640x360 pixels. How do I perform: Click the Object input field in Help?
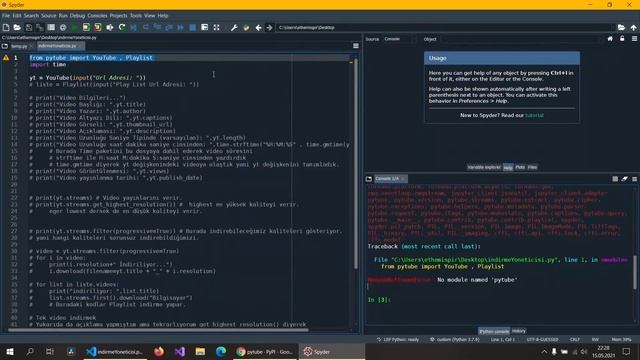coord(520,39)
